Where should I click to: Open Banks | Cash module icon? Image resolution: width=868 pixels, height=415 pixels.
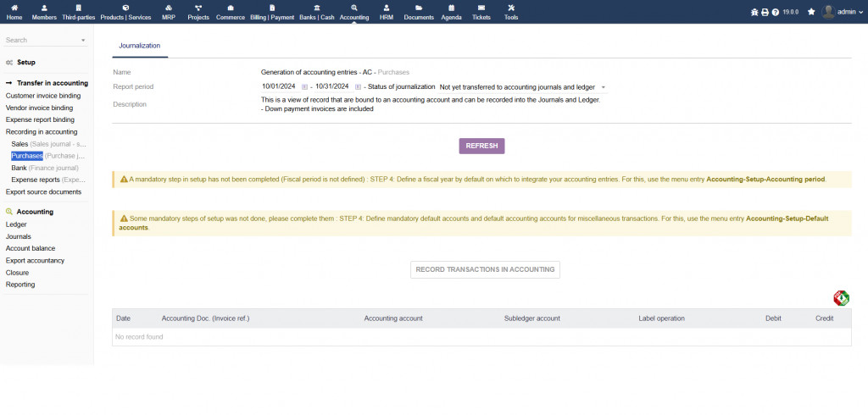click(317, 8)
